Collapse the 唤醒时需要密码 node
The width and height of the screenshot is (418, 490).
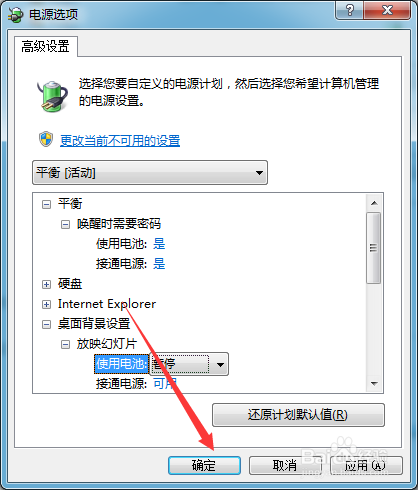[x=65, y=224]
